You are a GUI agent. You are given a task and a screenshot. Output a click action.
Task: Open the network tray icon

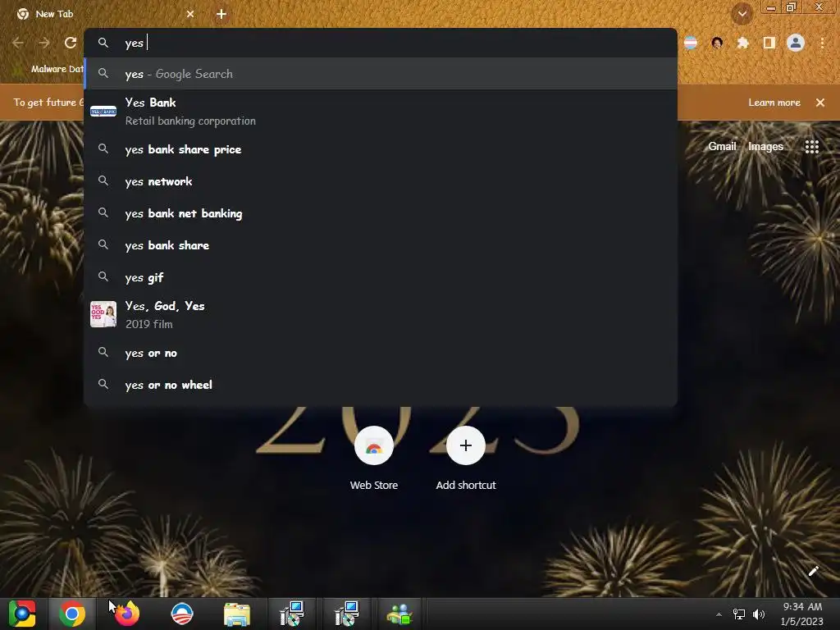point(739,614)
